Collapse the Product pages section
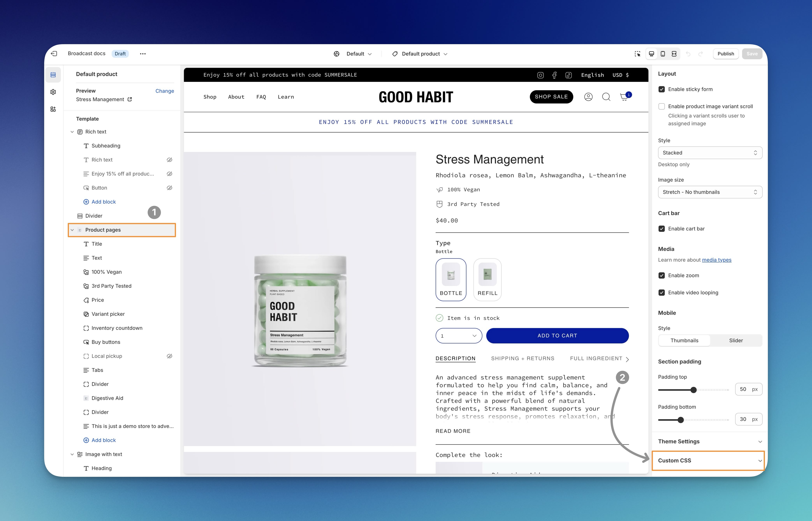The image size is (812, 521). tap(72, 230)
